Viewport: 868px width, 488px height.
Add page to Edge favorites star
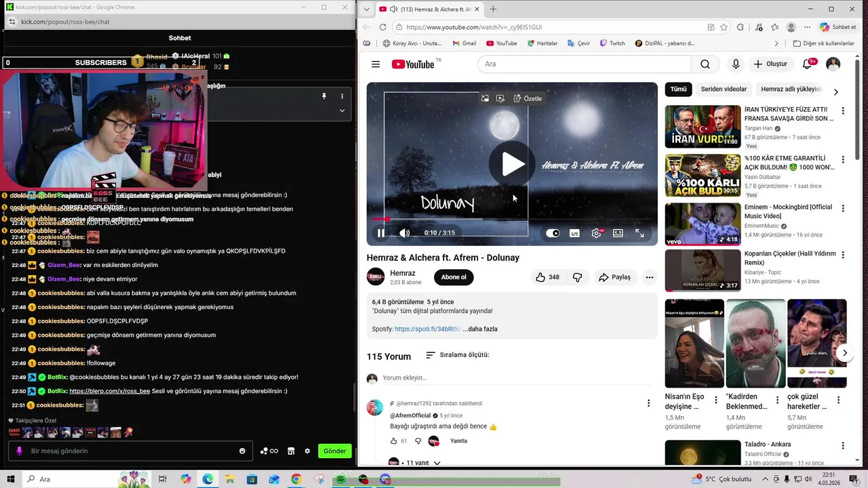(x=724, y=27)
